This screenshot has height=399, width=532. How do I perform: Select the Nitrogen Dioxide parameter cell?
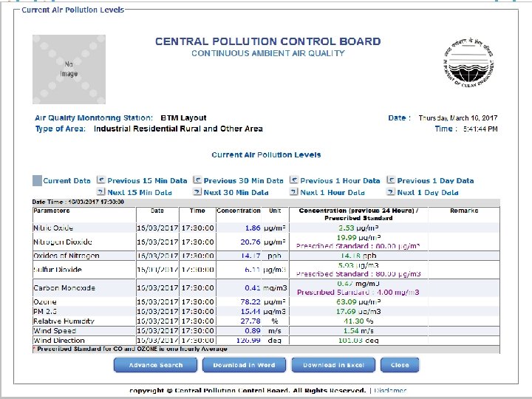coord(84,242)
